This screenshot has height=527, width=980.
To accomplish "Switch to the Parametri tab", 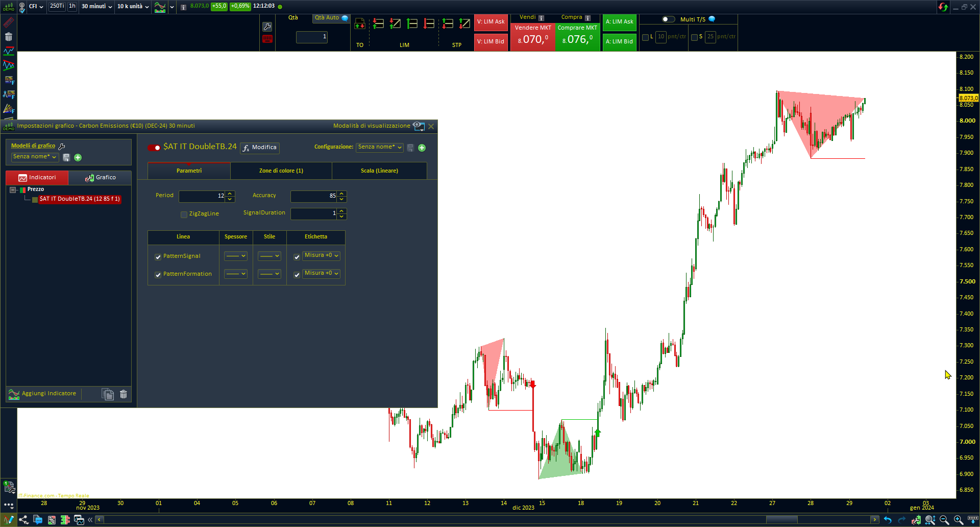I will click(x=189, y=171).
